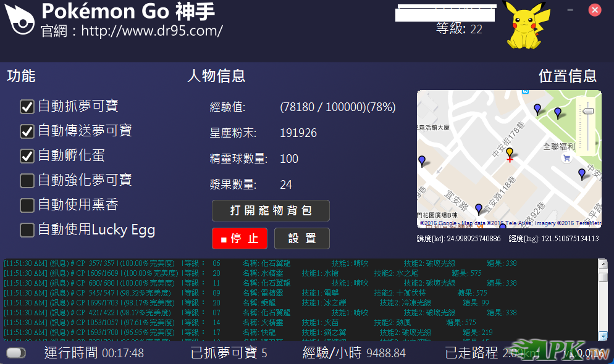
Task: Open settings with 設置 button
Action: tap(302, 239)
